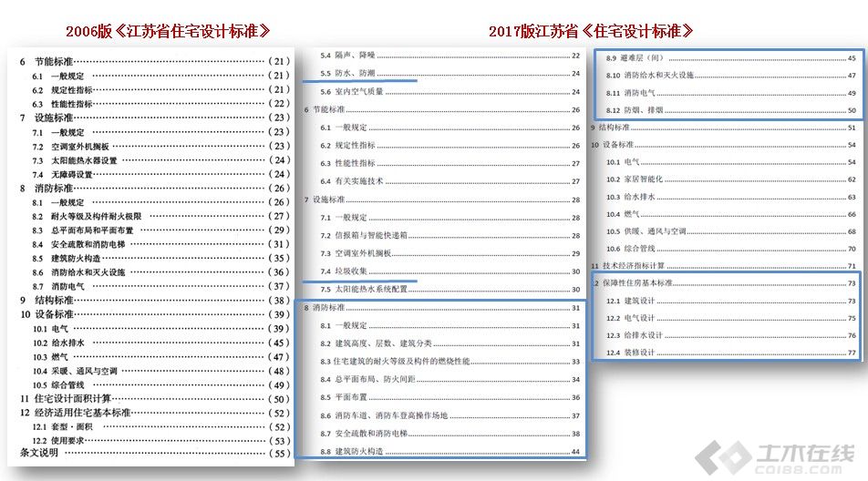Image resolution: width=868 pixels, height=481 pixels.
Task: Select '12.1 套型·面积' entry
Action: pos(63,427)
